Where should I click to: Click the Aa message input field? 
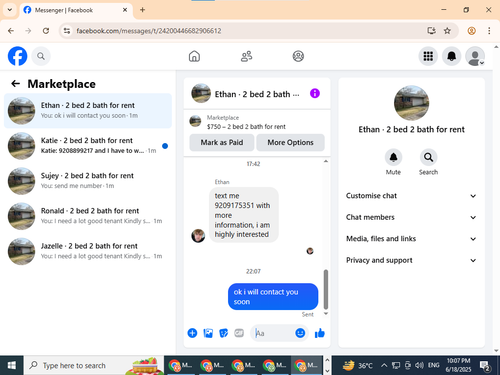pos(273,333)
